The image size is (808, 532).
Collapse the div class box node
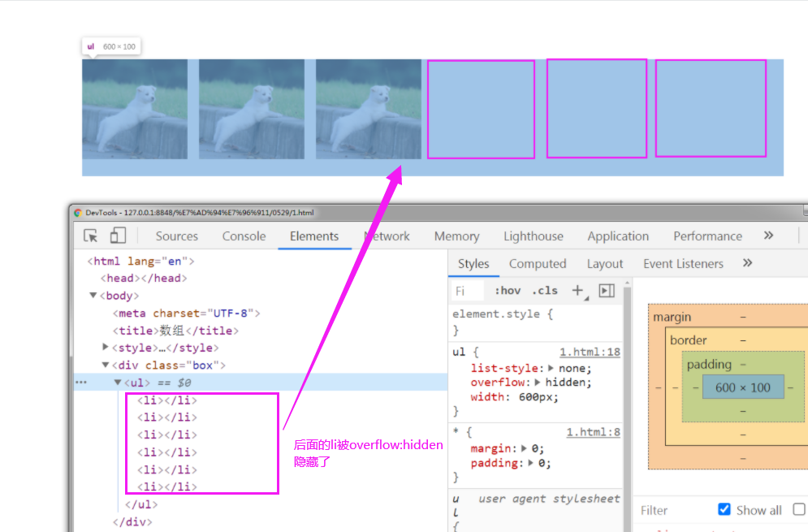click(x=106, y=365)
